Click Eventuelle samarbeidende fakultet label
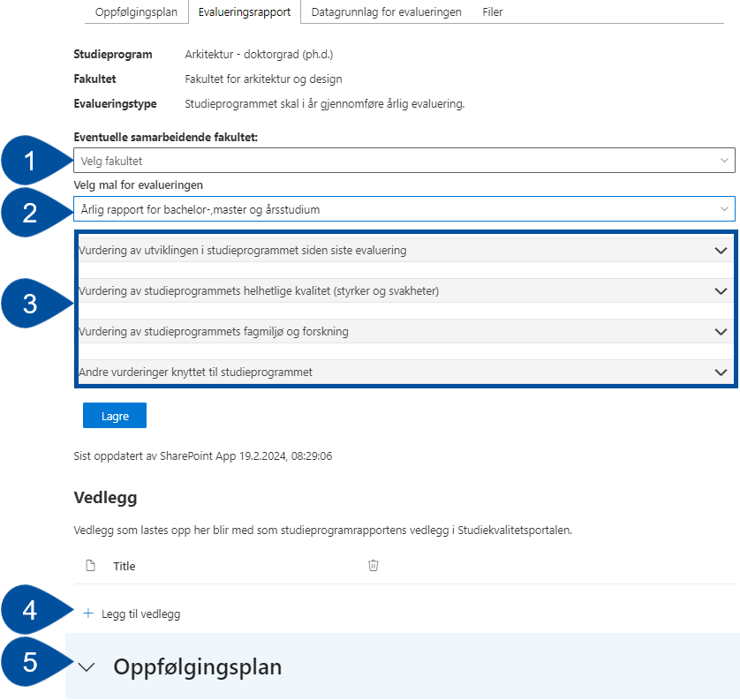The image size is (740, 700). (x=166, y=138)
